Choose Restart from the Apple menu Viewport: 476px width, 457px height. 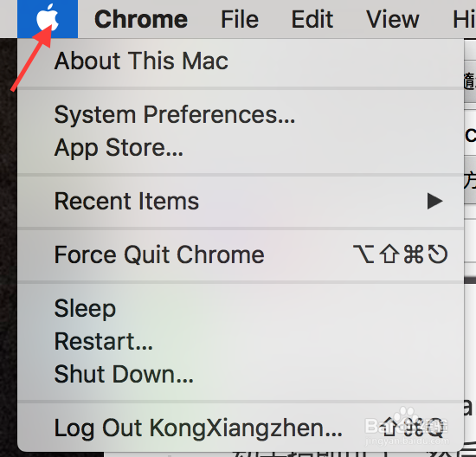(x=241, y=341)
